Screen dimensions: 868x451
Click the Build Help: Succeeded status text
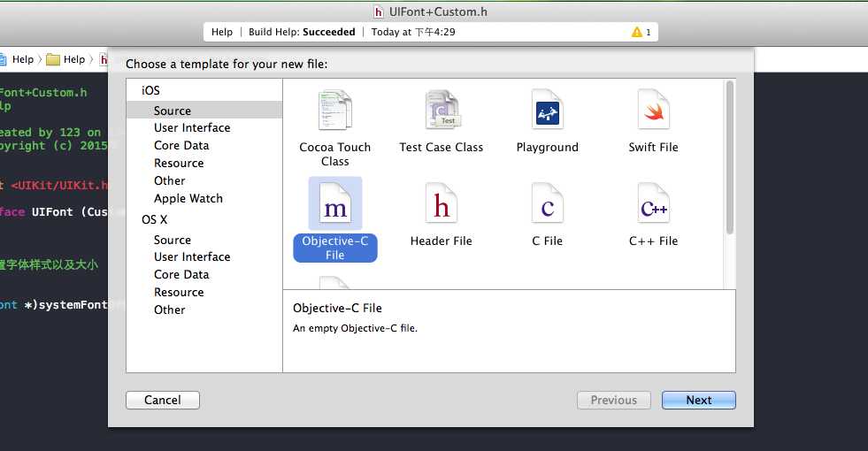(302, 32)
